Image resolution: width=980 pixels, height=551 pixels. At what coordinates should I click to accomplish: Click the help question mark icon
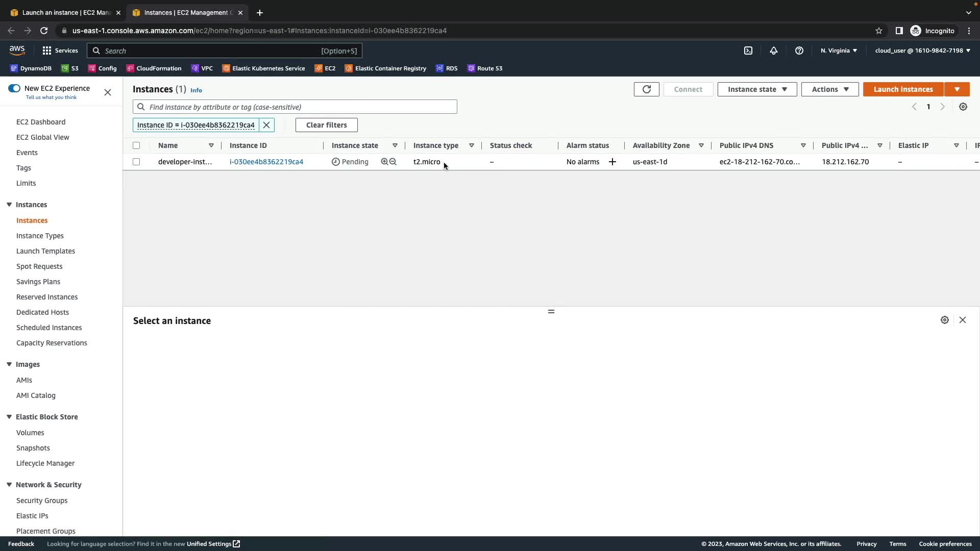click(799, 51)
